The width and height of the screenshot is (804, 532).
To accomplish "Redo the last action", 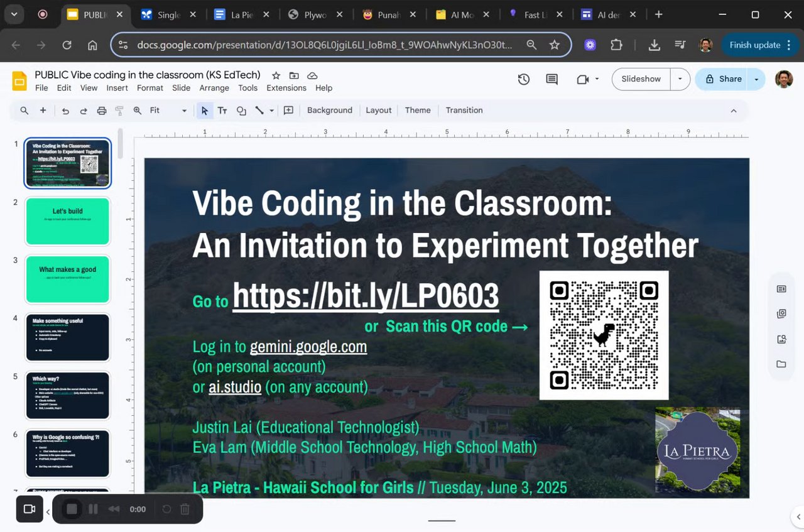I will click(83, 111).
